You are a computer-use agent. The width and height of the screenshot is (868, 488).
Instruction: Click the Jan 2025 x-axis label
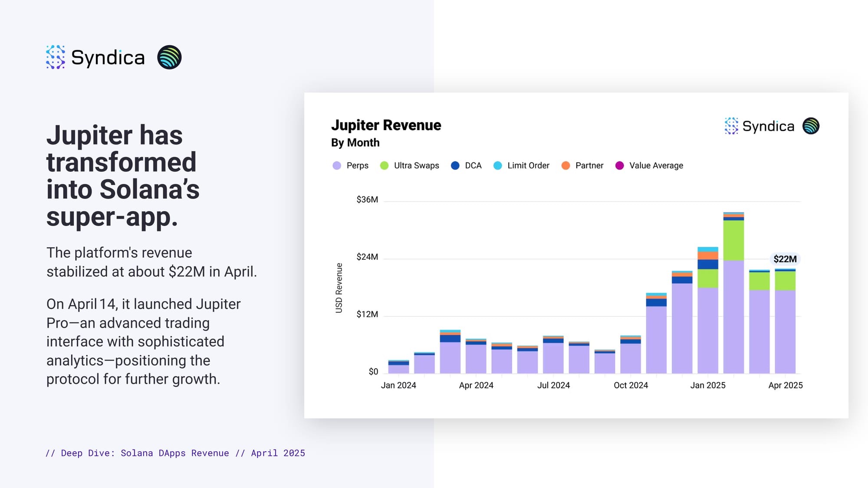point(708,385)
